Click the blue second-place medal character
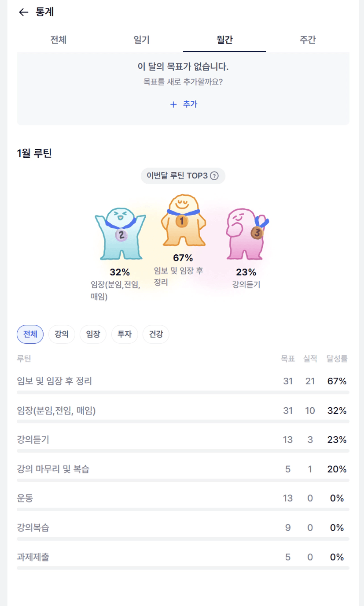 click(120, 234)
